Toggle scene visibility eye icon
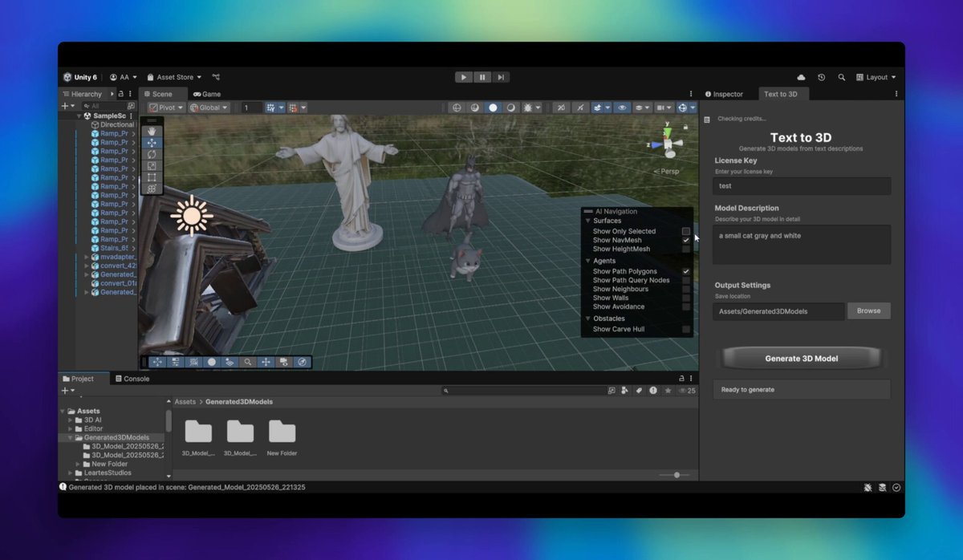This screenshot has height=560, width=963. (x=622, y=108)
